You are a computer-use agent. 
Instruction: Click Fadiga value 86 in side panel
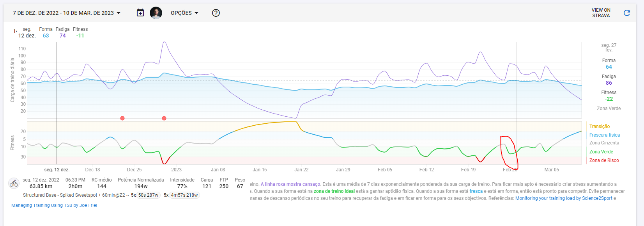click(609, 83)
